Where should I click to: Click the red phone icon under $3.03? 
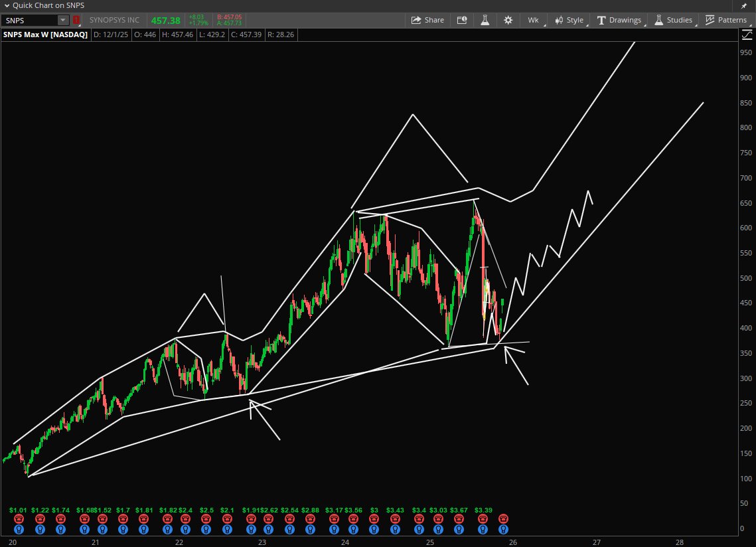(x=438, y=519)
